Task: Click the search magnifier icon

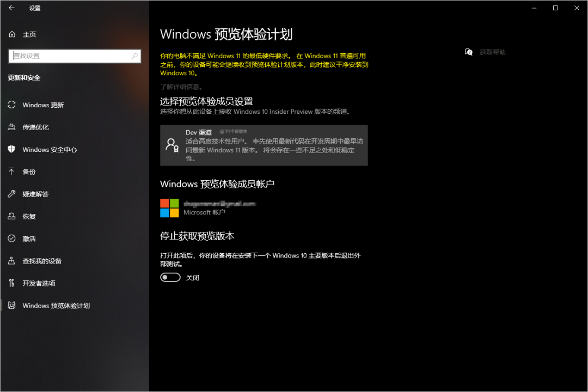Action: [x=134, y=56]
